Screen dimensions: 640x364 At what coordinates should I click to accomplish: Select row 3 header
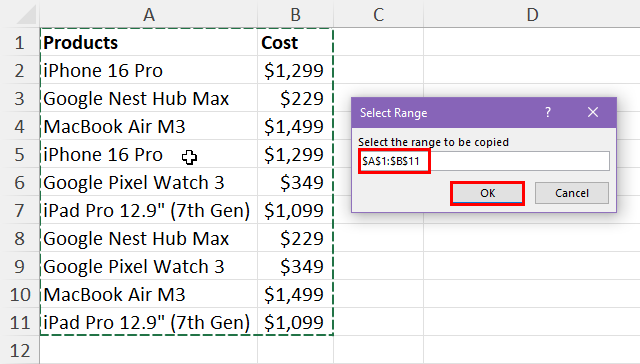tap(20, 98)
